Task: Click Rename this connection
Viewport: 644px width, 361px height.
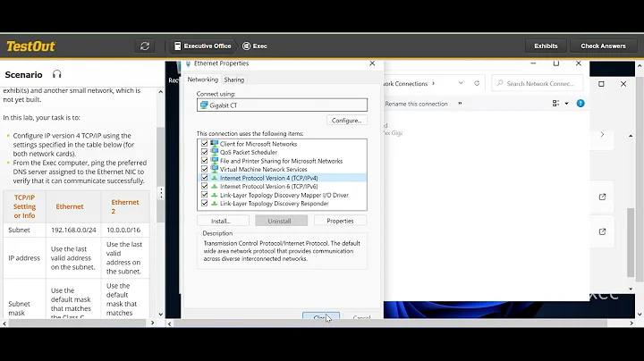Action: (x=417, y=104)
